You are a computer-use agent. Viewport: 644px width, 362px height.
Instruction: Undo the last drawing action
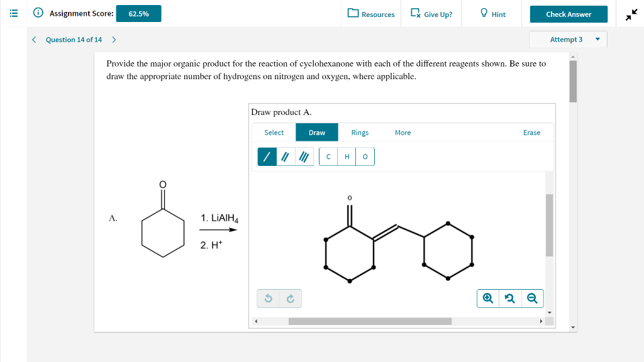[x=268, y=298]
